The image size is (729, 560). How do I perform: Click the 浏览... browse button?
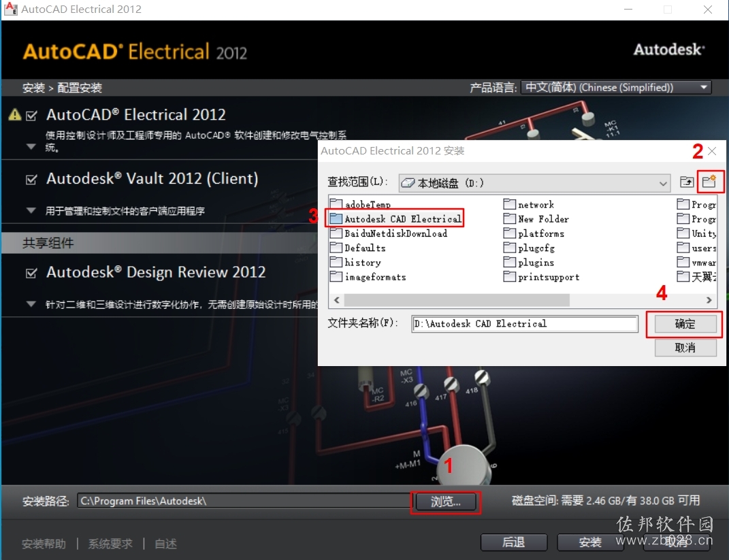[445, 501]
